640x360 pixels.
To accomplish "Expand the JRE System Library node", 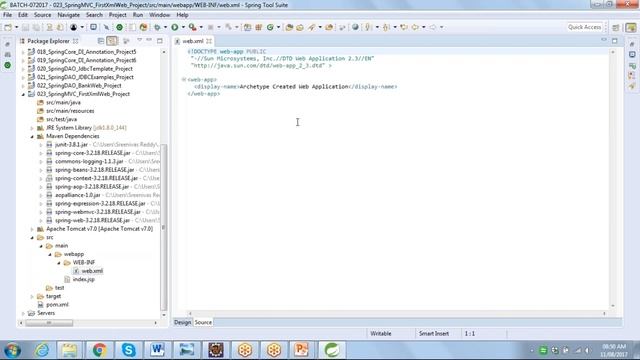I will [x=32, y=128].
